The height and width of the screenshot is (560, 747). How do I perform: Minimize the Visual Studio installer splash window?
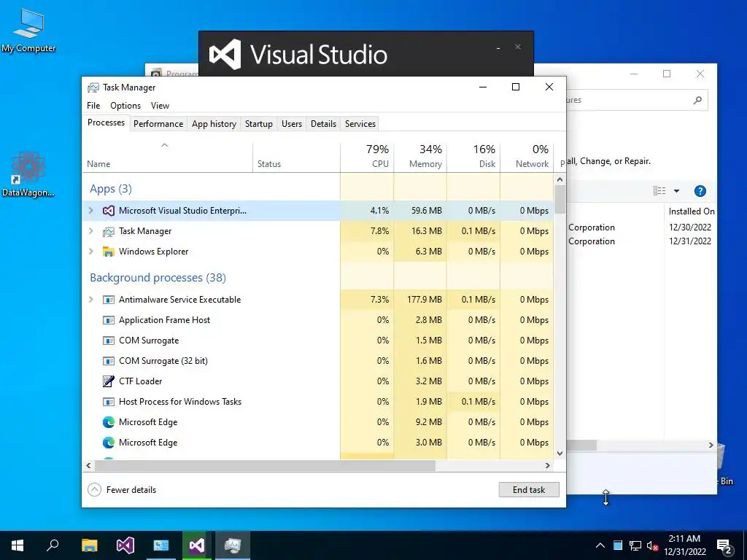click(498, 47)
